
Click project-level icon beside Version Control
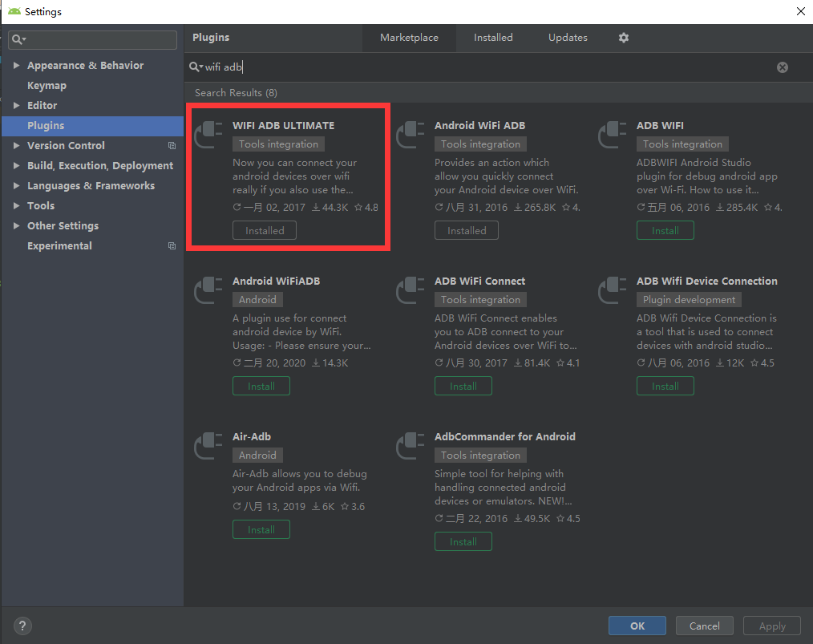click(x=172, y=146)
